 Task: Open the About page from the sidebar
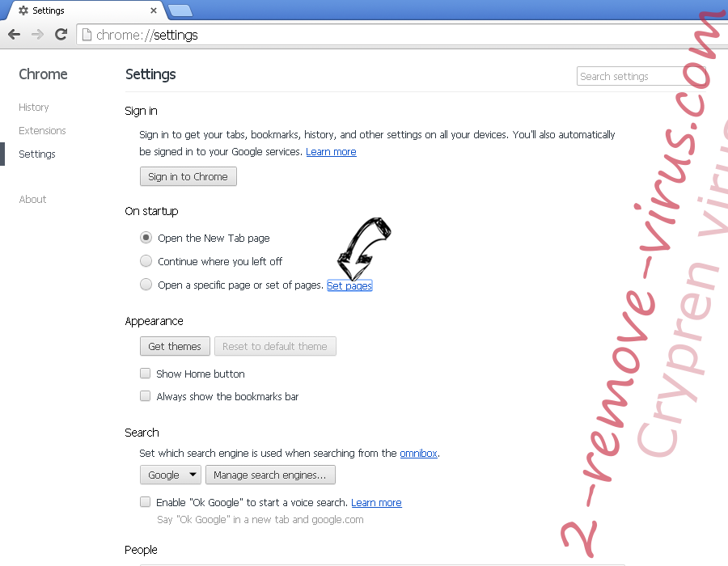32,200
